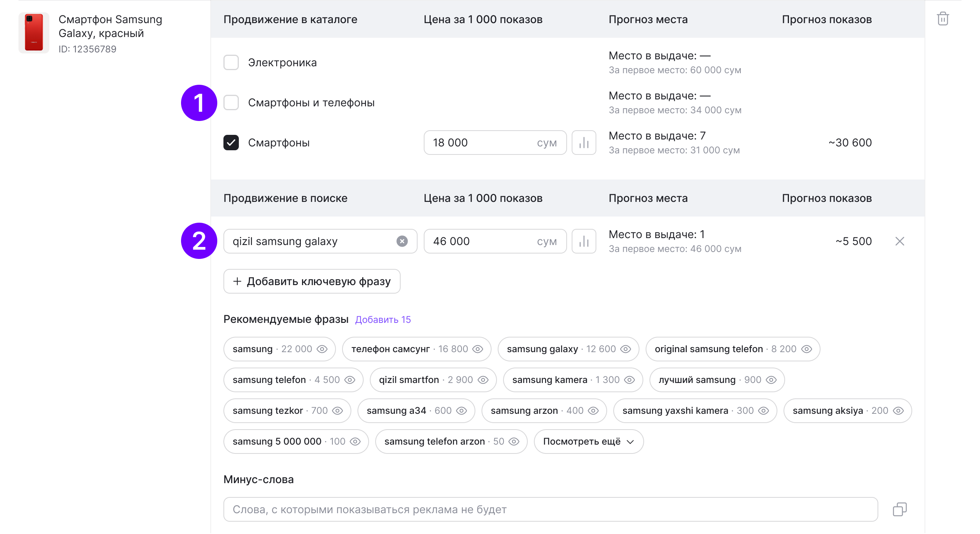The width and height of the screenshot is (980, 534).
Task: Preview results for samsung tezkor phrase
Action: pos(337,411)
